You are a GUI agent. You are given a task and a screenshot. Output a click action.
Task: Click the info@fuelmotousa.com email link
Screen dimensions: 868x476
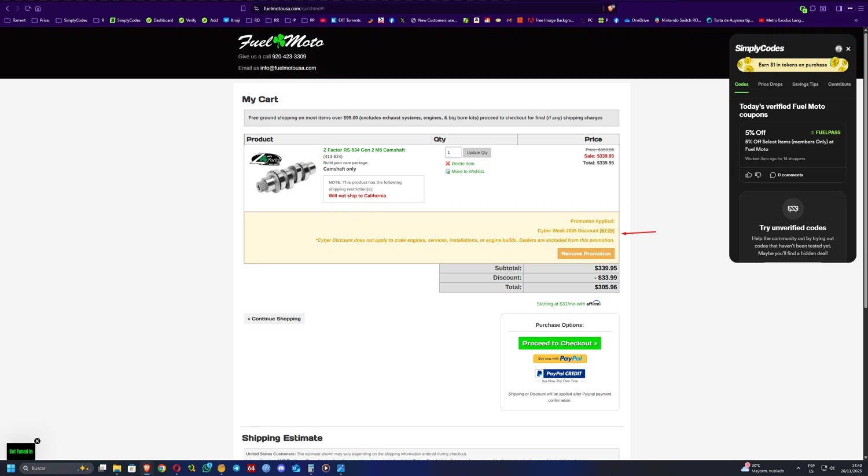(288, 68)
